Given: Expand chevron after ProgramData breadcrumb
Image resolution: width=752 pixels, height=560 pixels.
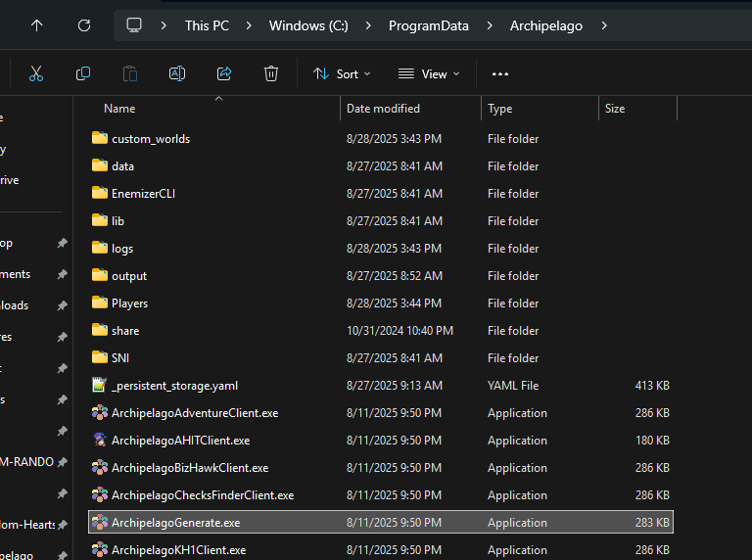Looking at the screenshot, I should [490, 25].
